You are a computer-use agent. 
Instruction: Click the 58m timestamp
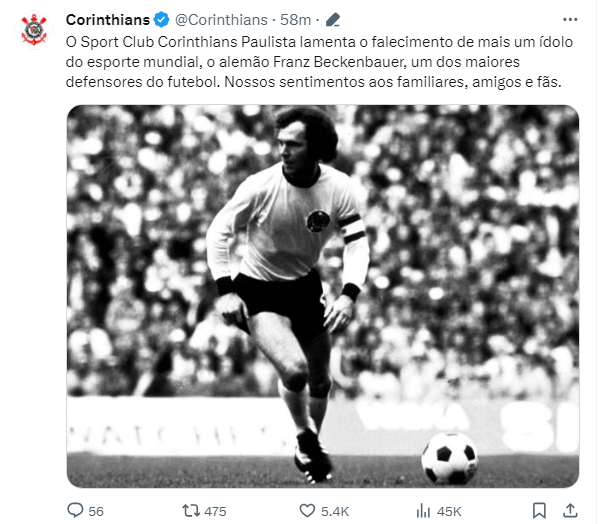pos(295,20)
